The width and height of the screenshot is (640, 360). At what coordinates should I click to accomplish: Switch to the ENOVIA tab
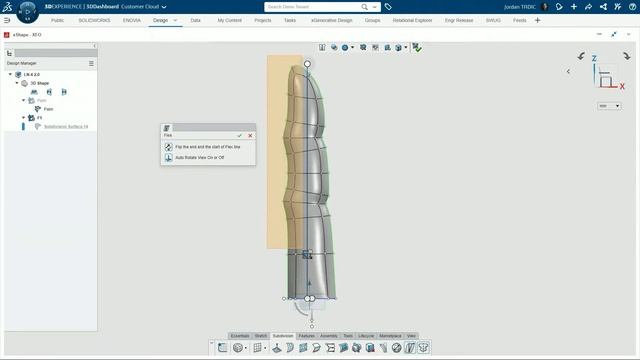tap(132, 20)
